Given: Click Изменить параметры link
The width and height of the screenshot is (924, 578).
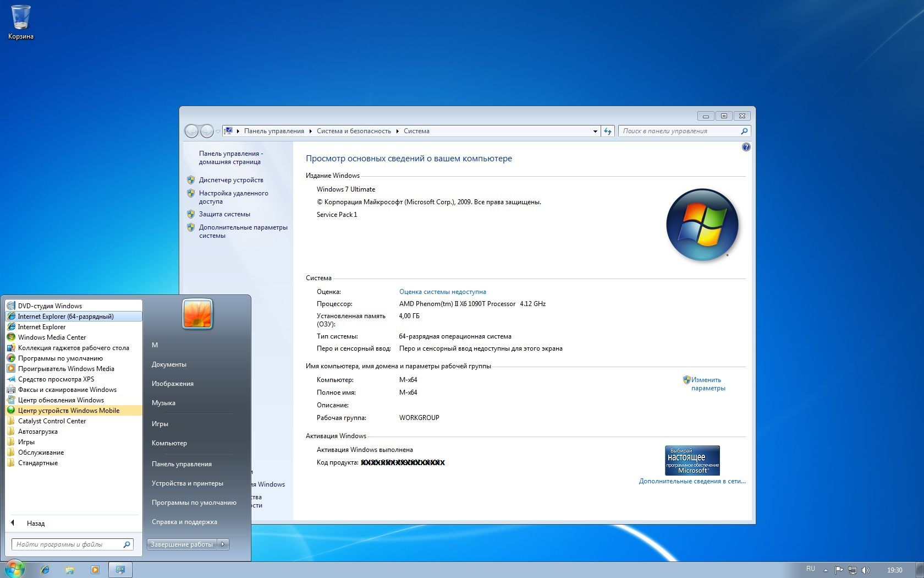Looking at the screenshot, I should point(708,384).
